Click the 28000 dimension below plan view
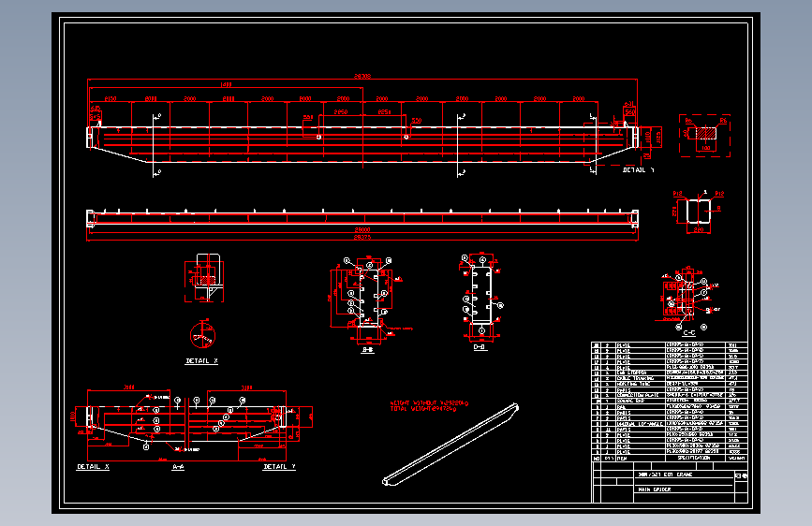This screenshot has width=812, height=526. pos(362,229)
